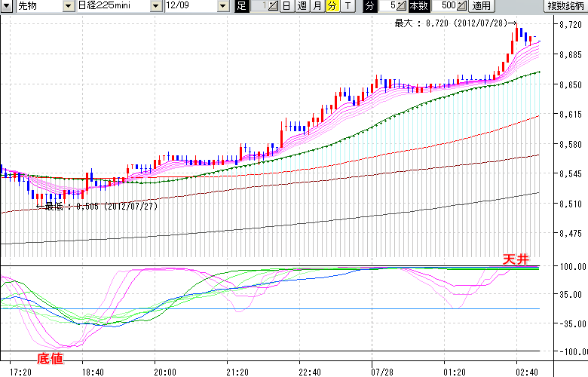Click the 底値 bottom marker label
The width and height of the screenshot is (588, 377).
coord(50,359)
